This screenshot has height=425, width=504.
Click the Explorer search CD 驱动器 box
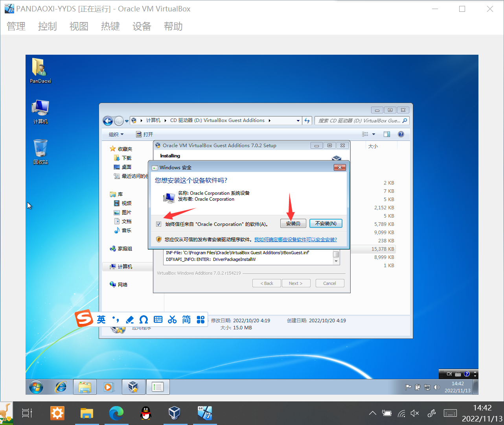tap(362, 121)
